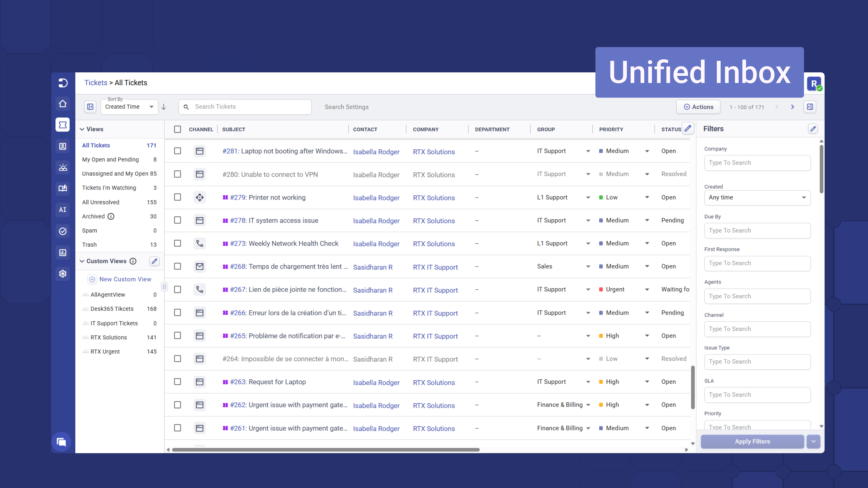Click the AI sidebar icon
The width and height of the screenshot is (868, 488).
(63, 210)
